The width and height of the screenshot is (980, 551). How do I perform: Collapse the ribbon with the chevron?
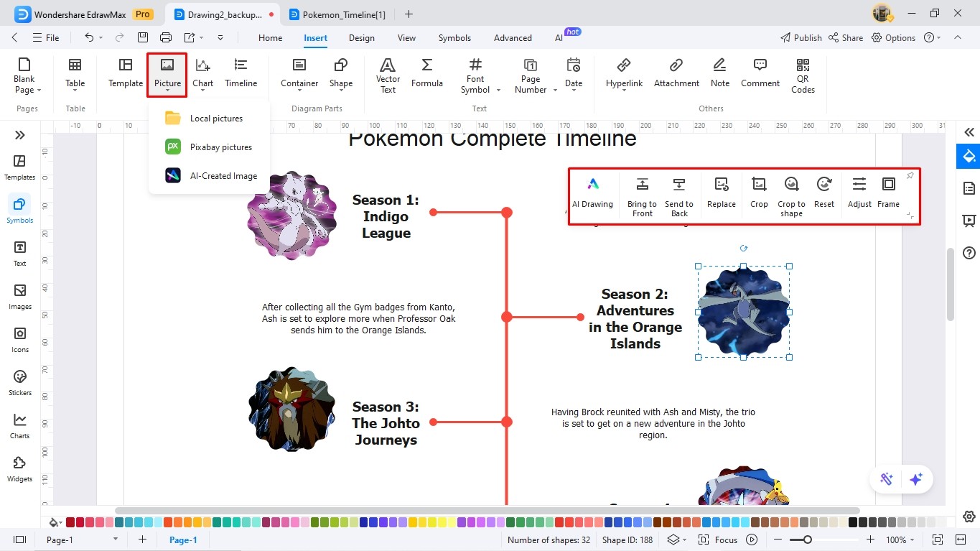[958, 37]
